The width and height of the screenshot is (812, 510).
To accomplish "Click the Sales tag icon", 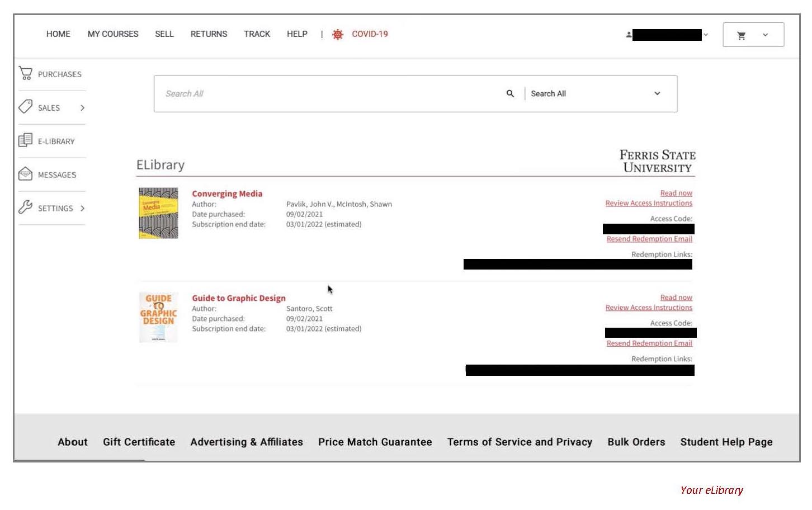I will [26, 107].
